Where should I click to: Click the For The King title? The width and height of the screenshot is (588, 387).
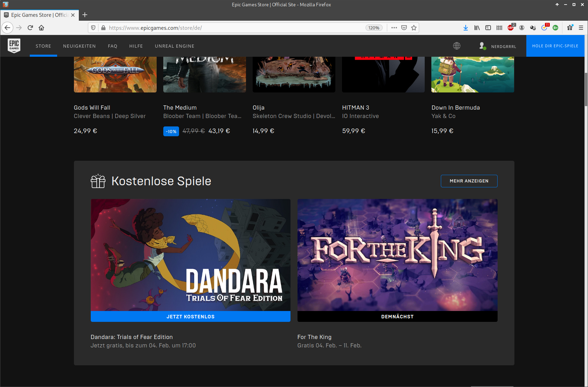(314, 337)
